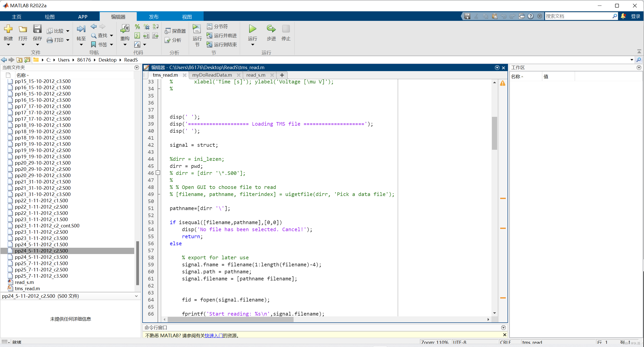Screen dimensions: 644x347
Task: Open the myDoReadData.m editor tab
Action: (x=212, y=75)
